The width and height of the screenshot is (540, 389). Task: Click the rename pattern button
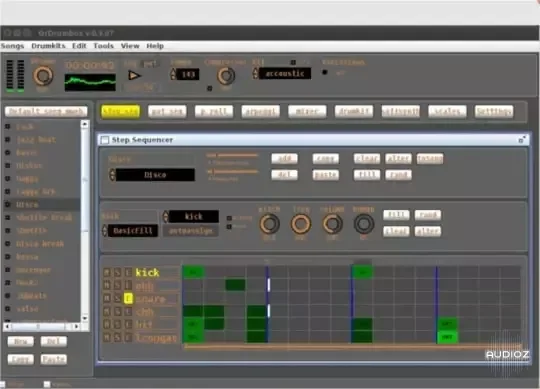point(430,158)
